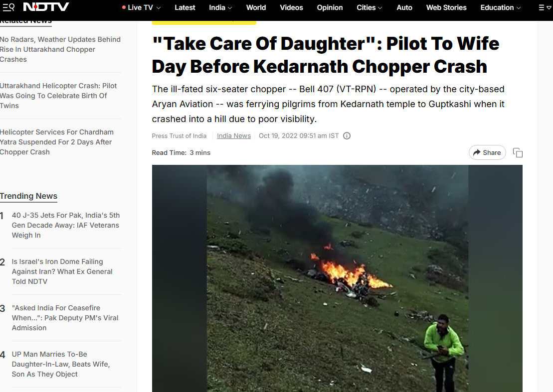553x392 pixels.
Task: Open the Opinion section
Action: pyautogui.click(x=330, y=7)
